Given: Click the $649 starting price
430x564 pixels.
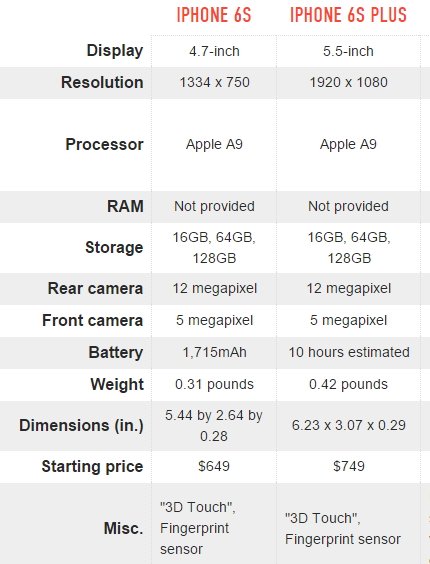Looking at the screenshot, I should point(214,467).
